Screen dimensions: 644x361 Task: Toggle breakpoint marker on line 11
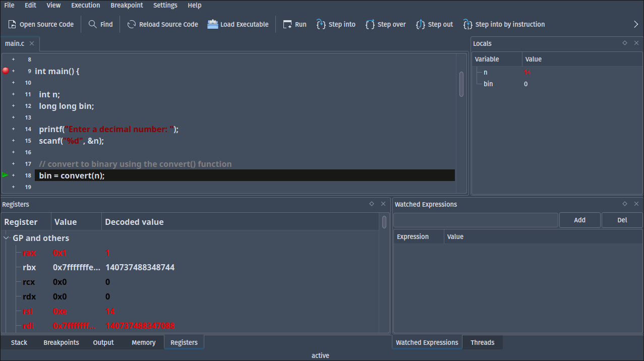14,94
